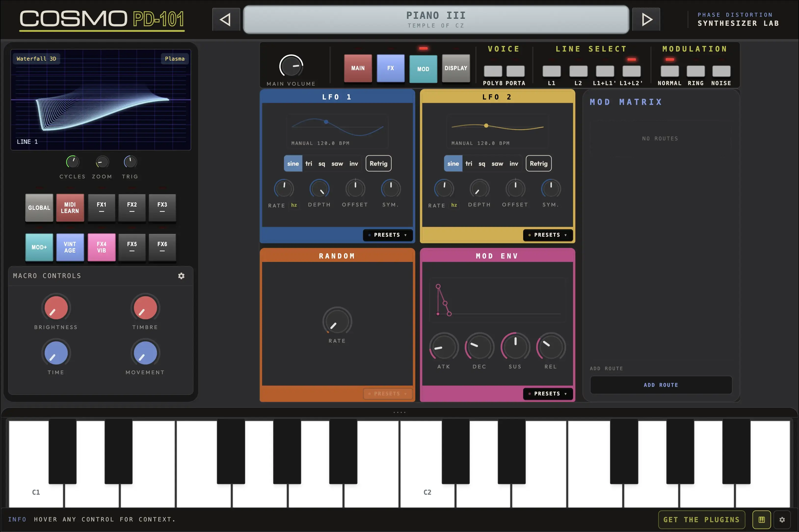Click the Random Rate knob

(x=337, y=321)
